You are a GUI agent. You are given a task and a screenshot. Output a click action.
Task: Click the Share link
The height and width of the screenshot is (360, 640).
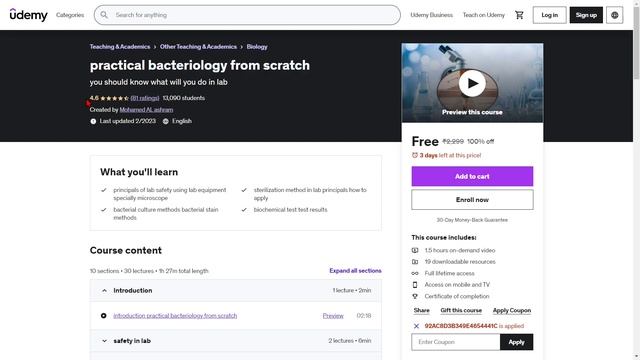point(422,310)
